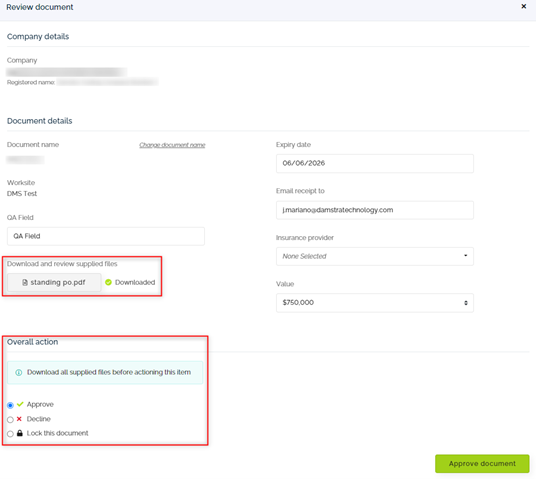Screen dimensions: 536x479
Task: Click the Approve document button
Action: click(482, 464)
